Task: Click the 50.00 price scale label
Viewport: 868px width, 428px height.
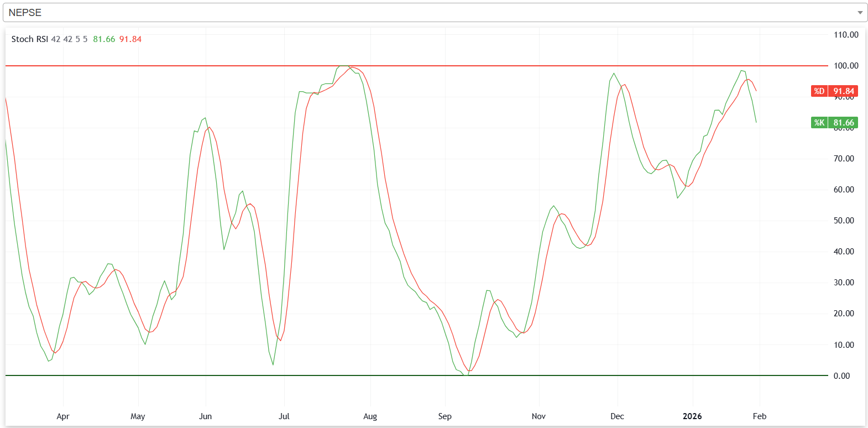Action: 844,221
